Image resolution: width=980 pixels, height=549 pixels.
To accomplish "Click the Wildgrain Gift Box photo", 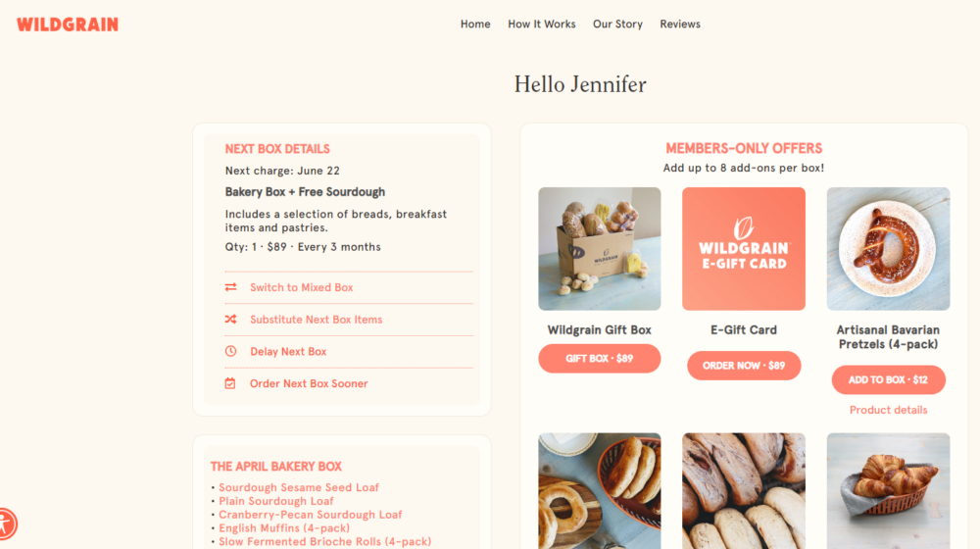I will (x=600, y=249).
